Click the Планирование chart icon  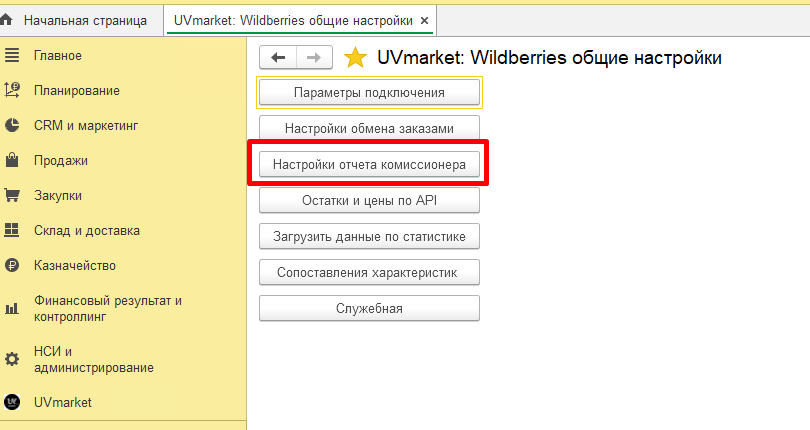[x=12, y=90]
